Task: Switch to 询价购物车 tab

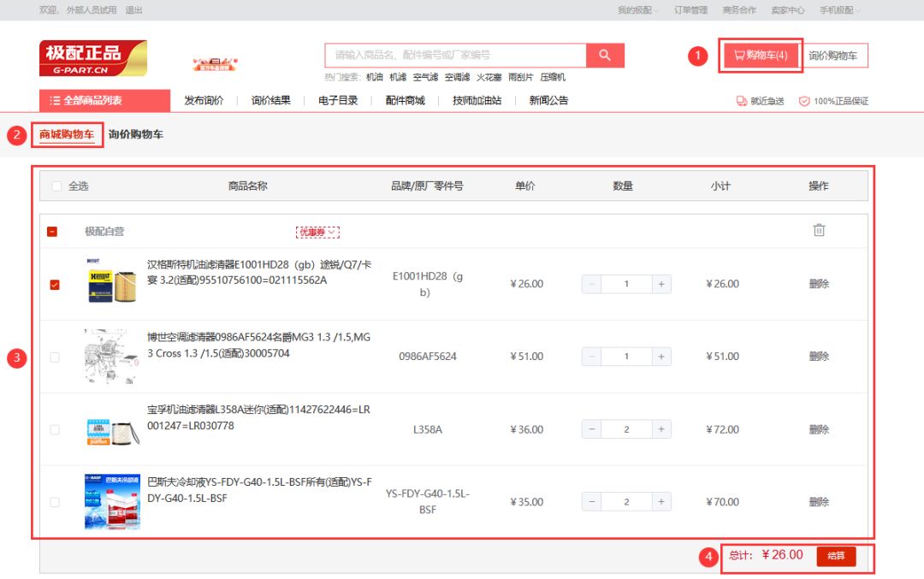Action: pos(135,134)
